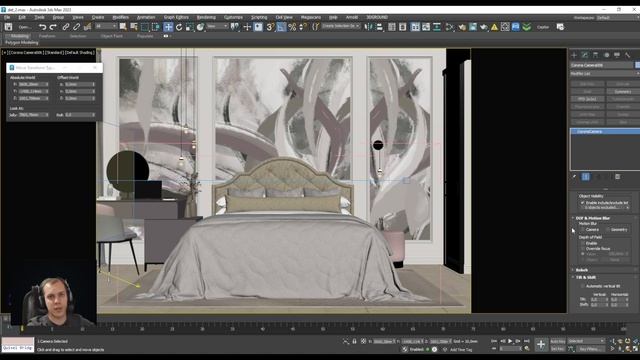Open Render Setup teapot icon
The image size is (640, 360).
(x=462, y=27)
